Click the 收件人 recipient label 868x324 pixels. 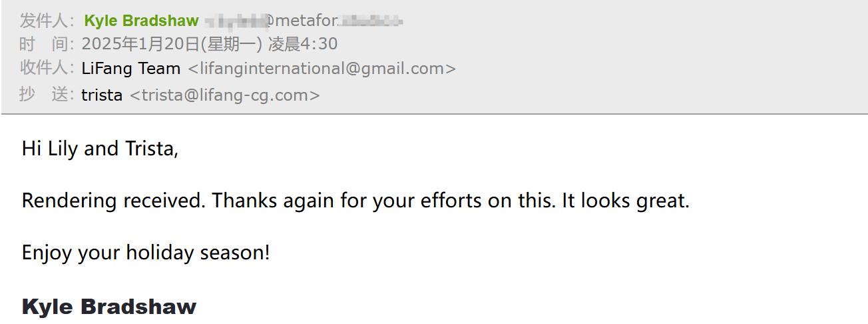point(45,69)
